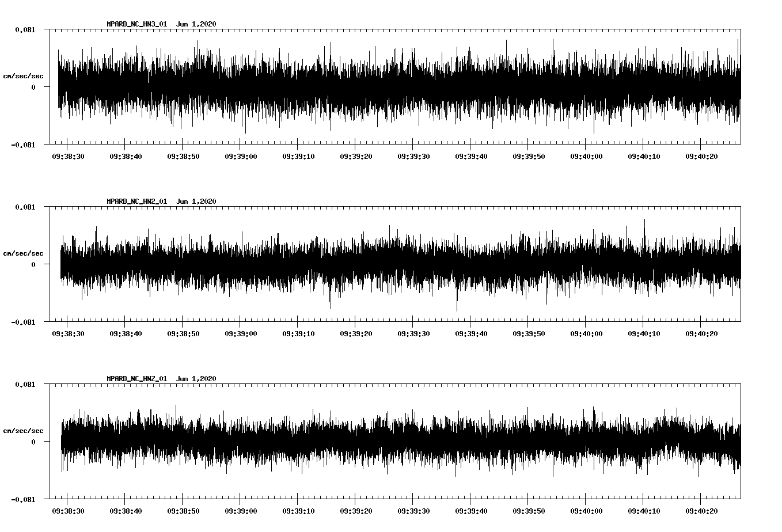Pick 09:39:40 time tick under HNZ plot
782x532 pixels.
471,511
